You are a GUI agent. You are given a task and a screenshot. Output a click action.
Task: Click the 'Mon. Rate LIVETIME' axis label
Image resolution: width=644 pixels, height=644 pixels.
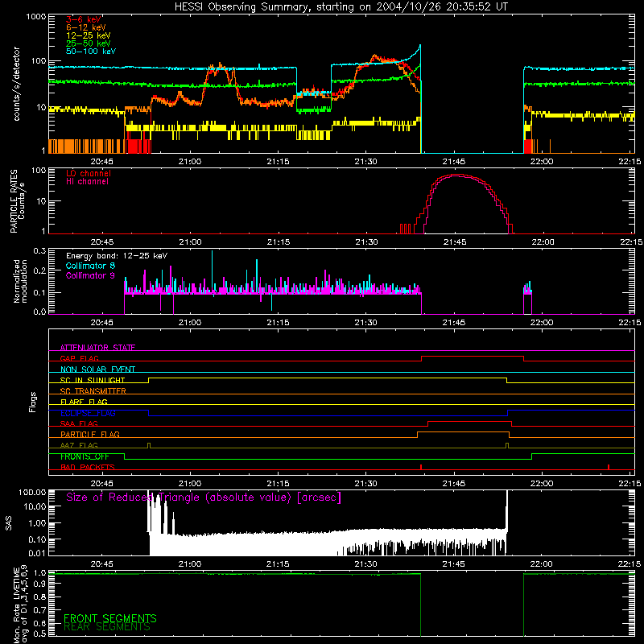[16, 605]
